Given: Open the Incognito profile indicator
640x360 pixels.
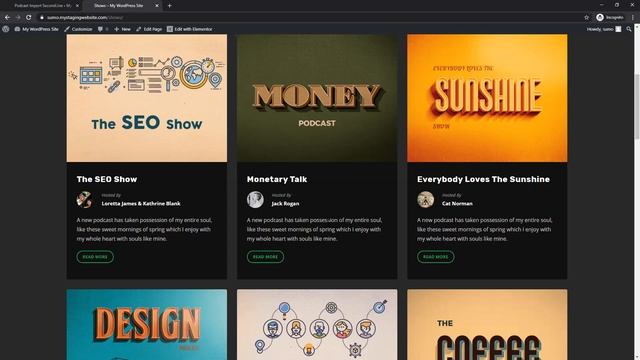Looking at the screenshot, I should [610, 18].
